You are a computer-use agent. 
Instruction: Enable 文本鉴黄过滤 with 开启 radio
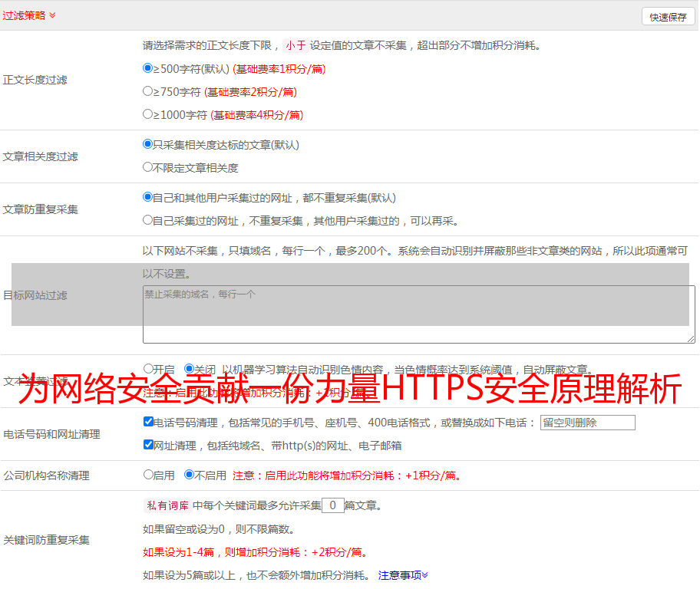148,369
